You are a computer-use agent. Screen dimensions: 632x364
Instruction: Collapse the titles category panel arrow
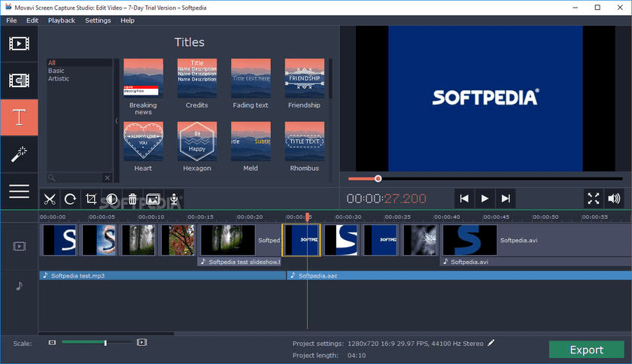point(116,120)
